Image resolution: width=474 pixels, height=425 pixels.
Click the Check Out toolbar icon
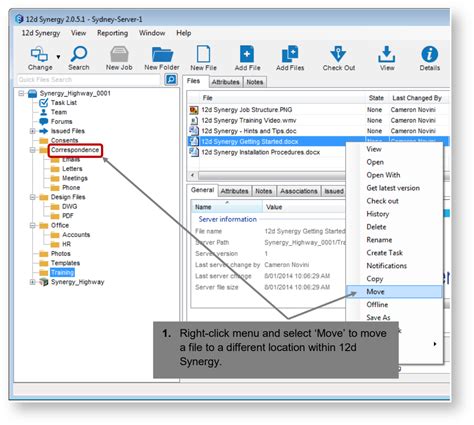338,54
